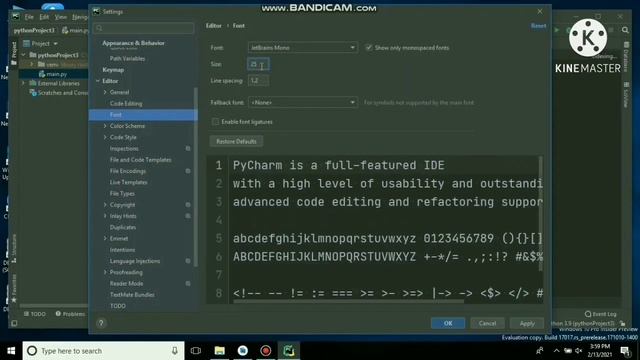640x360 pixels.
Task: Open Language Injections settings
Action: (x=135, y=261)
